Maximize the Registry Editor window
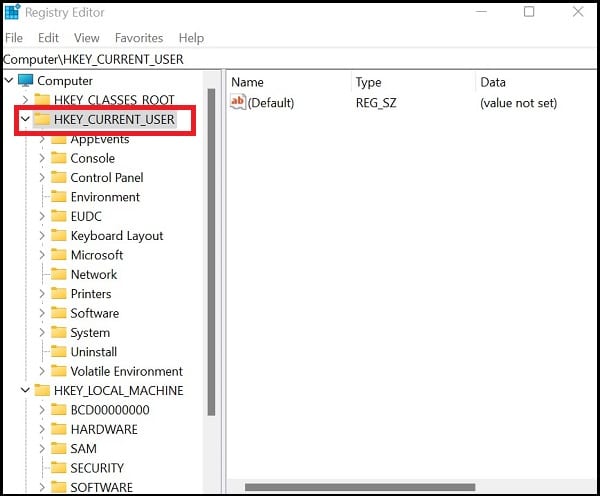 click(529, 12)
